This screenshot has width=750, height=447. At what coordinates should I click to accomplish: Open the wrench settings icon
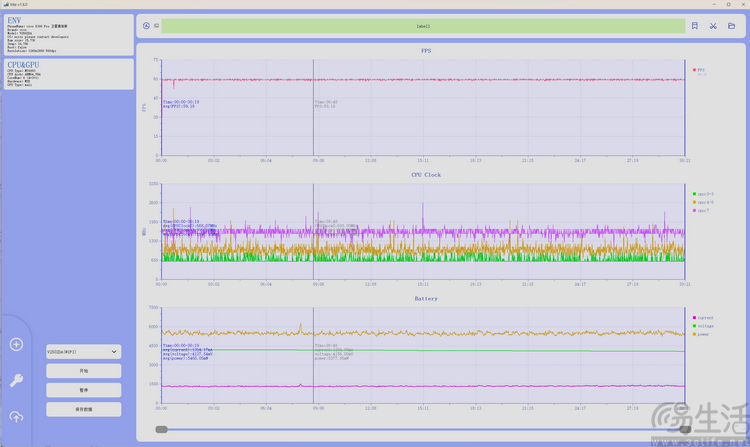point(16,380)
